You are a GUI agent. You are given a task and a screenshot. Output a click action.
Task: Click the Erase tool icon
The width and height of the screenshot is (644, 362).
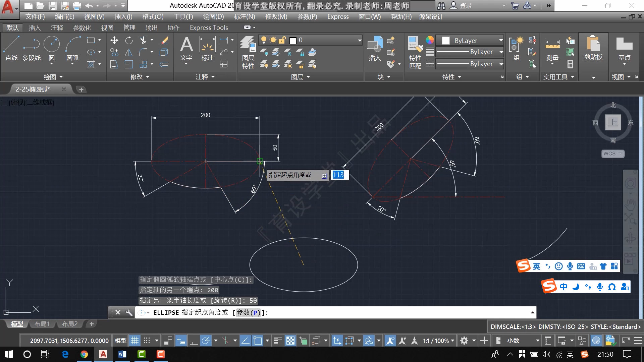coord(164,41)
